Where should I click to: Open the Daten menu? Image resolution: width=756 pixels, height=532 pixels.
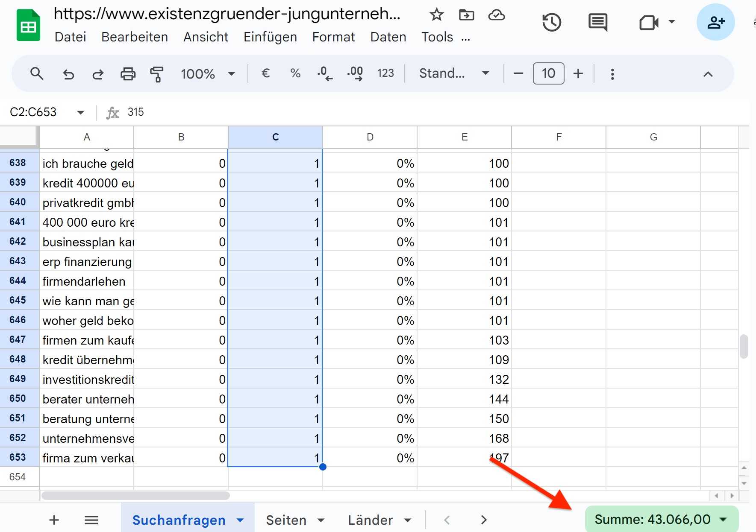click(388, 37)
